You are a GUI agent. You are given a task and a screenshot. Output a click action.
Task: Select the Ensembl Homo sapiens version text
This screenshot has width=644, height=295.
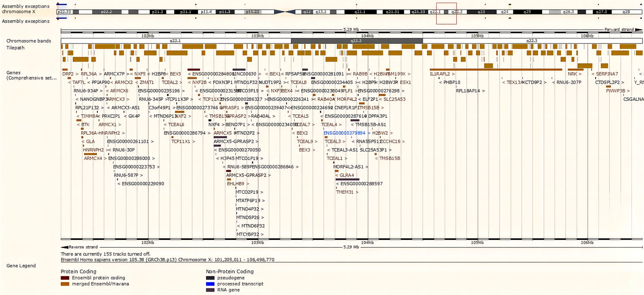point(167,260)
